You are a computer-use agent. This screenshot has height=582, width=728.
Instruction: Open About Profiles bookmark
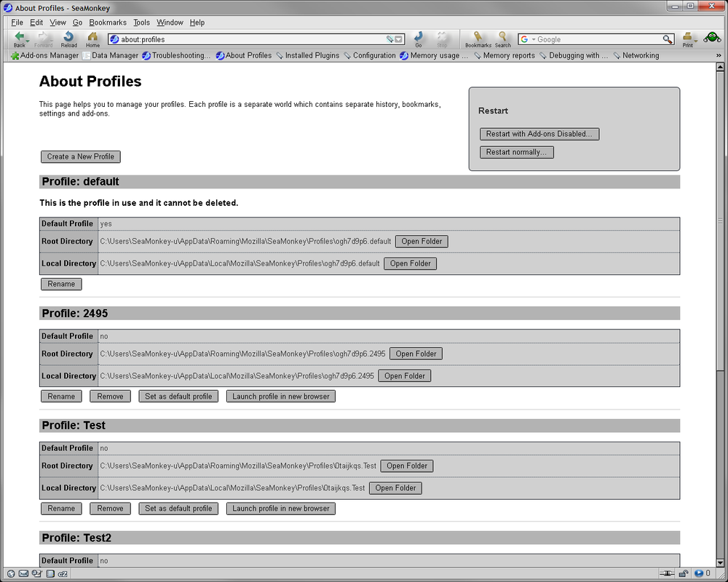click(x=244, y=55)
